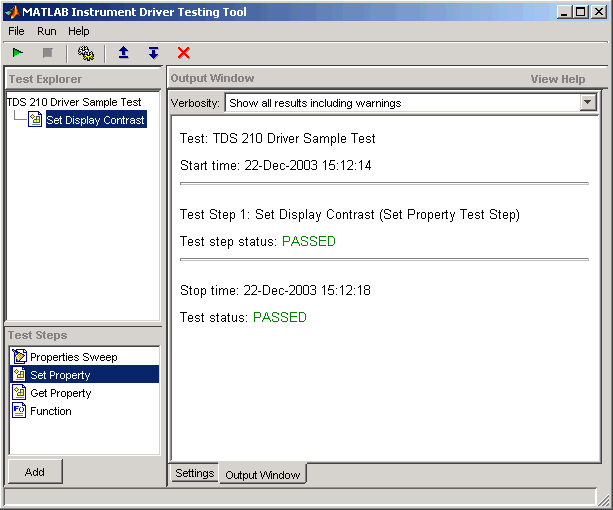613x510 pixels.
Task: Close the Testing Tool window
Action: 599,12
